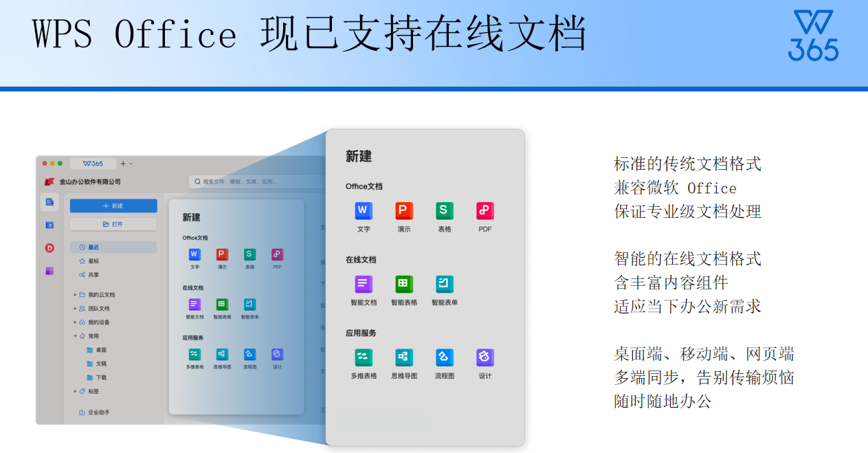Open the blue documents icon in the left rail
The image size is (868, 453).
coord(49,202)
